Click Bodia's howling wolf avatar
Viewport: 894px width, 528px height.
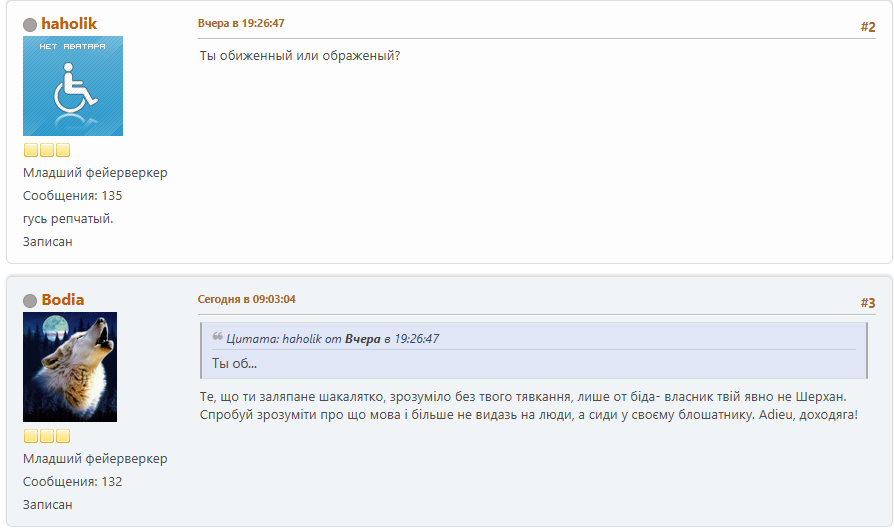[70, 367]
